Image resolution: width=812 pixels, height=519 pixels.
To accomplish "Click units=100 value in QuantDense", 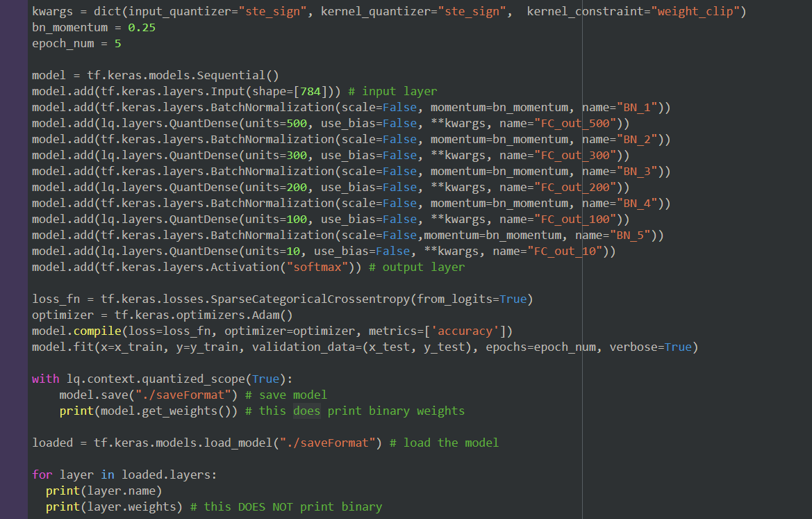I will [297, 220].
